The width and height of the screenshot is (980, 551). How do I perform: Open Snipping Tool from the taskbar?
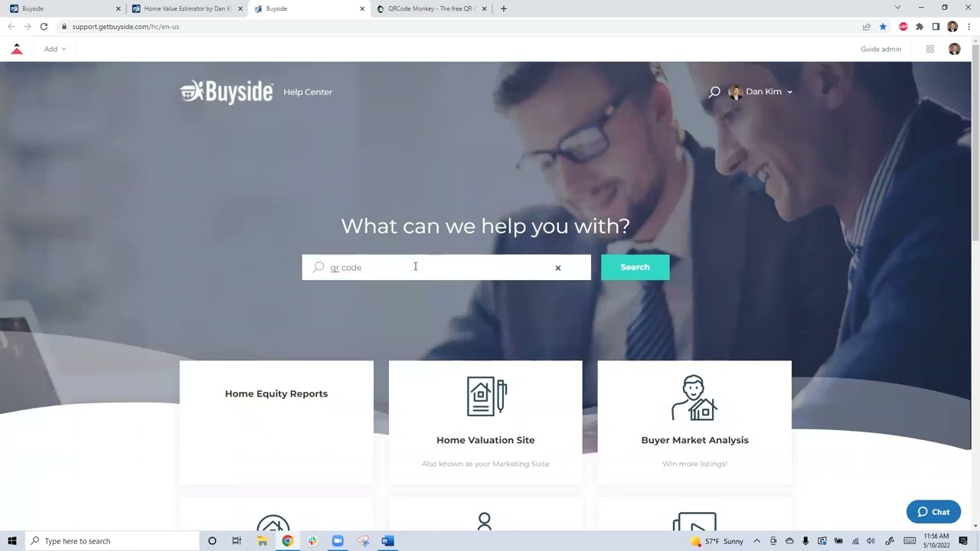(x=363, y=541)
